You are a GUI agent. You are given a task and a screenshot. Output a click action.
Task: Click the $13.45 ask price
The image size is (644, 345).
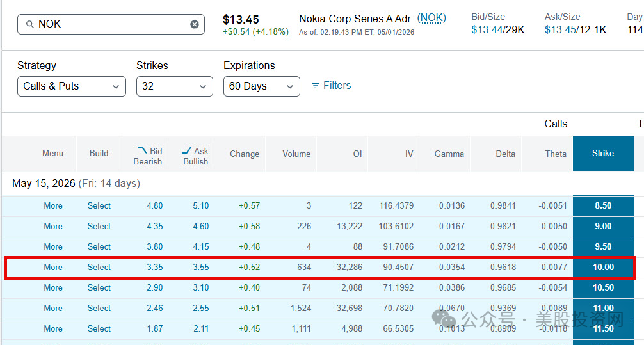(559, 29)
